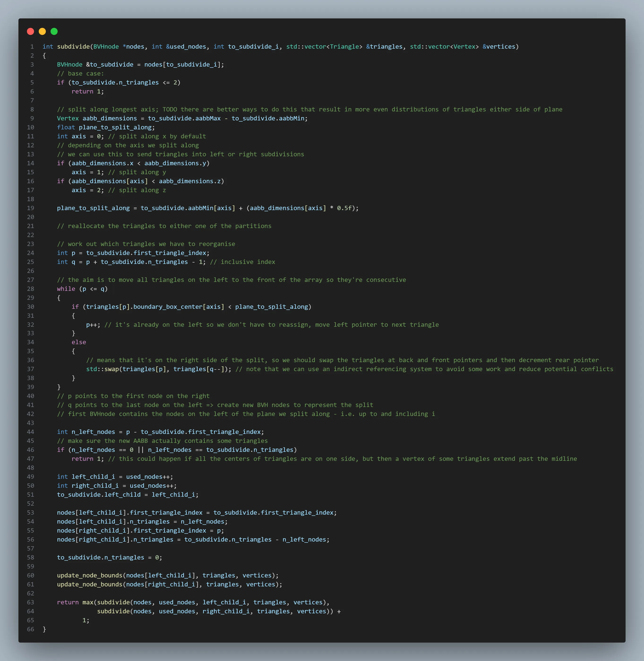Click 'p++;' on line 32
Screen dimensions: 644x661
93,325
